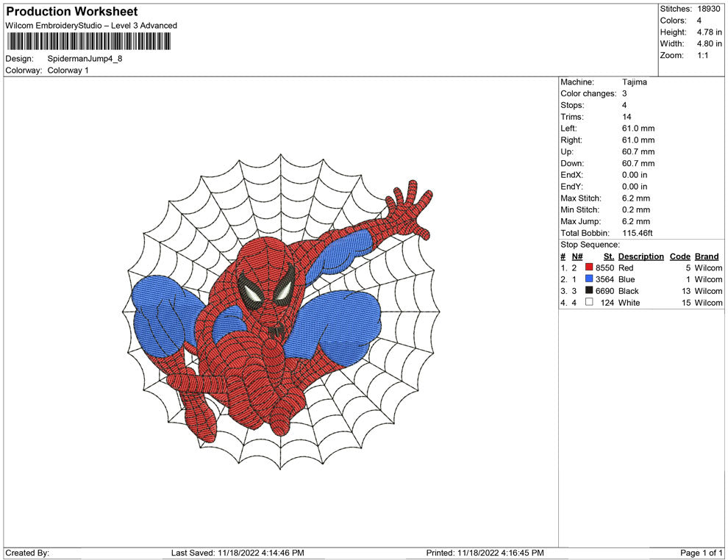Click the Stitches value '18930'
The height and width of the screenshot is (560, 728).
[x=708, y=9]
